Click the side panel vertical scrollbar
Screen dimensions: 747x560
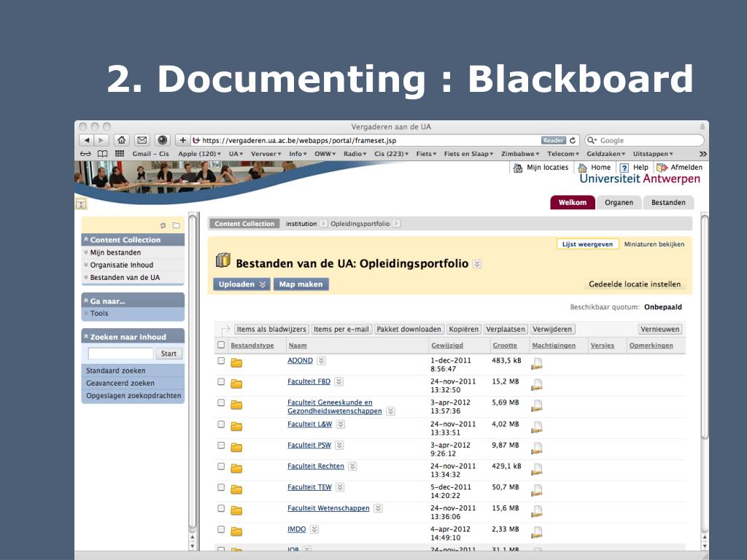point(193,371)
